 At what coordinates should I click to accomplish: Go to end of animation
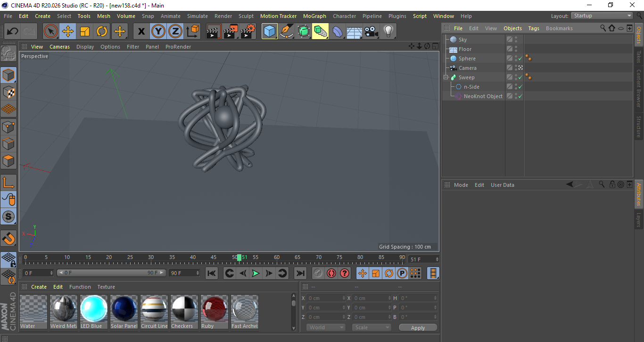pos(300,273)
